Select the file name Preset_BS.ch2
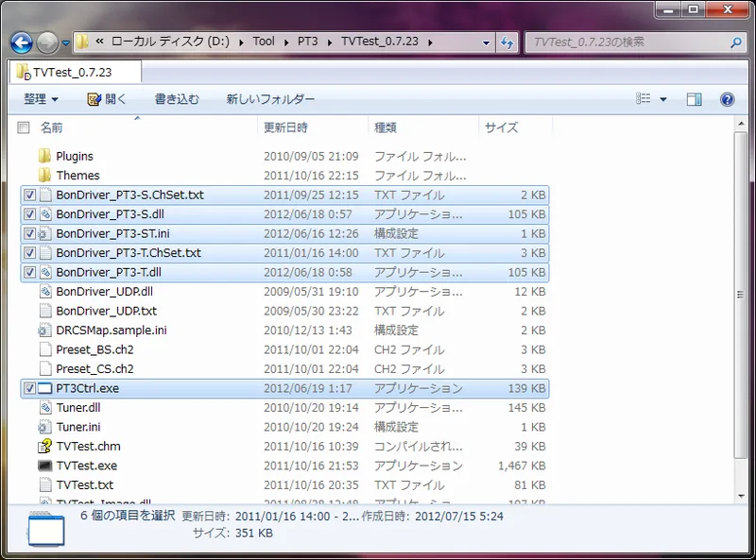 [95, 349]
